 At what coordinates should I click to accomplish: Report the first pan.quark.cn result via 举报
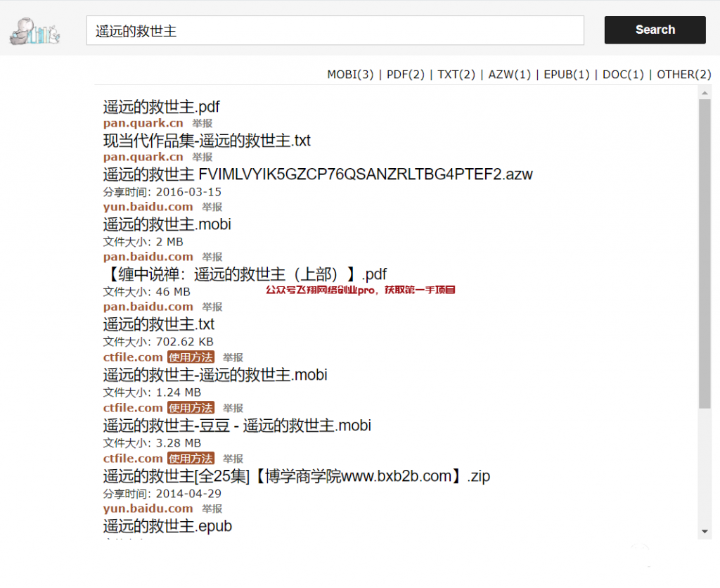click(x=202, y=123)
